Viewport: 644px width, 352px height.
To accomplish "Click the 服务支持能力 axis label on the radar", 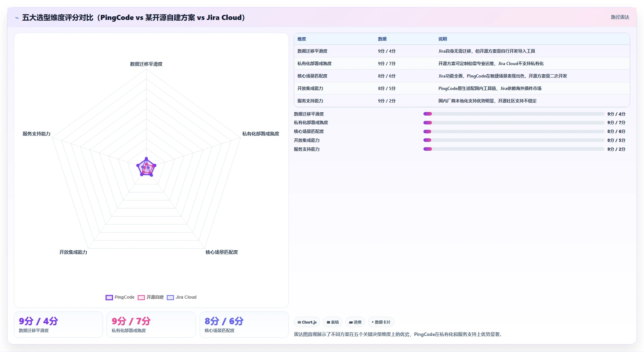I will pyautogui.click(x=37, y=134).
